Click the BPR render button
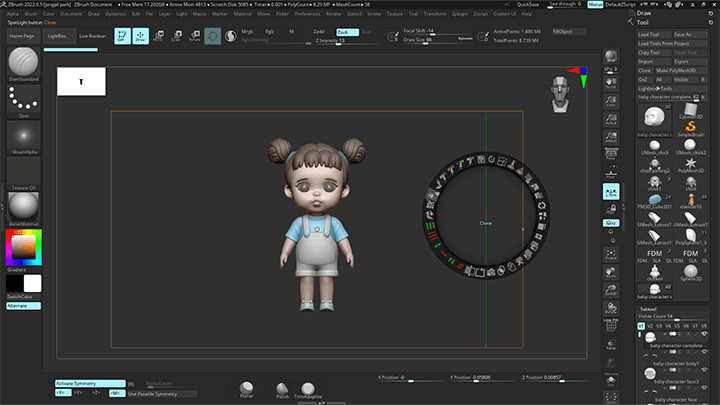 611,56
